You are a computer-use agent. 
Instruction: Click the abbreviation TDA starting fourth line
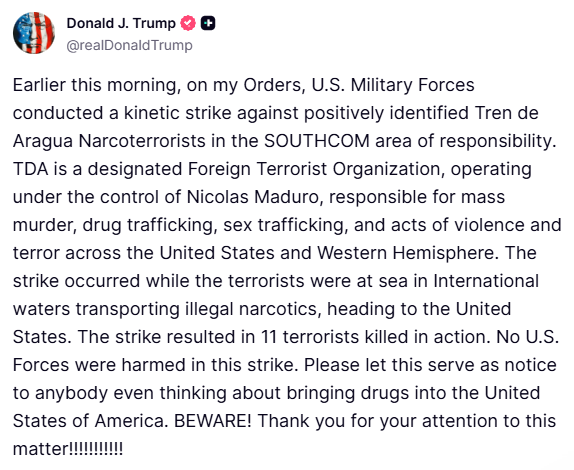point(31,169)
